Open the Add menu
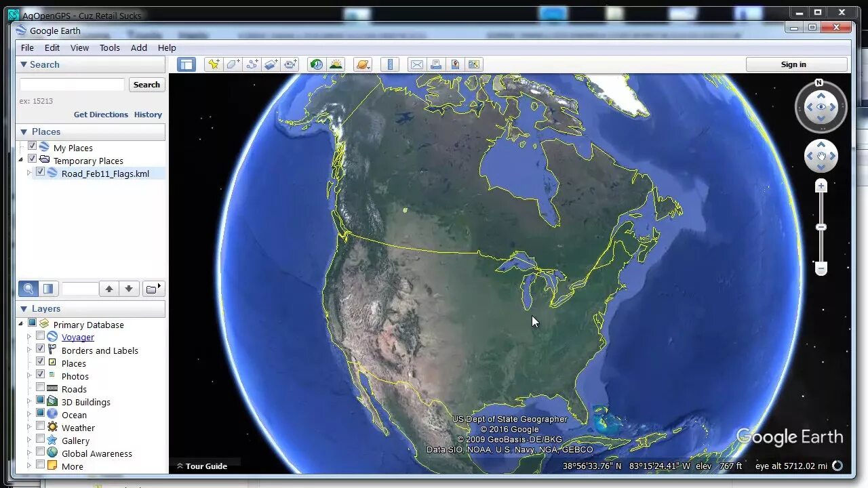This screenshot has height=488, width=868. coord(139,47)
